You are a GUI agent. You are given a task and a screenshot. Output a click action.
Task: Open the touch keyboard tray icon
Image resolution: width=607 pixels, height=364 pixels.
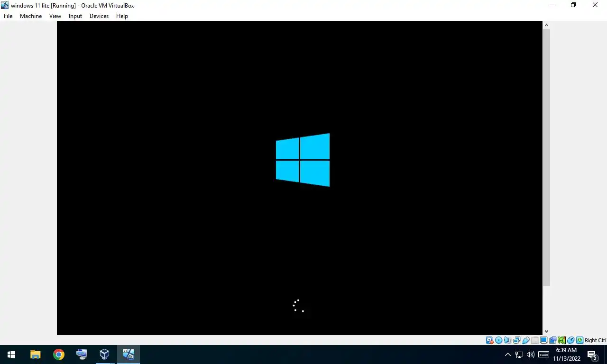point(544,355)
